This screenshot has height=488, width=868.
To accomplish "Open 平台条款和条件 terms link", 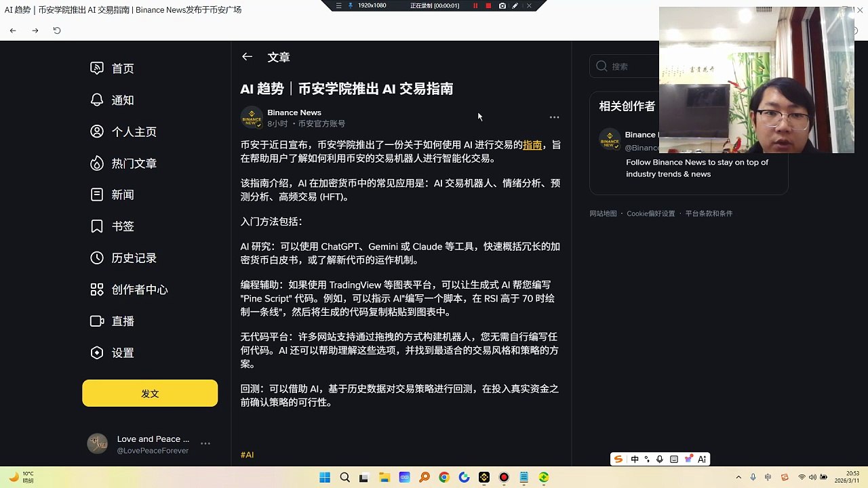I will point(709,213).
